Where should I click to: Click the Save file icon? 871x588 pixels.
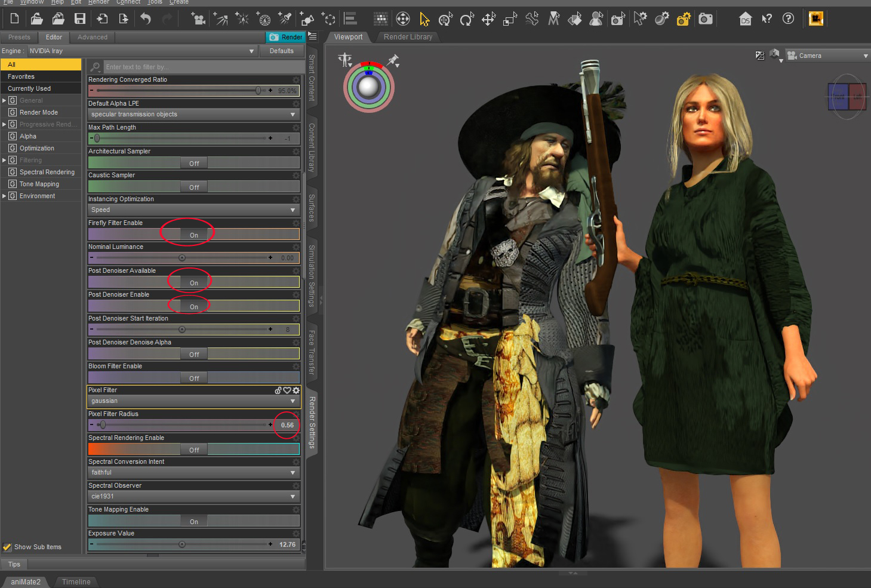(x=80, y=19)
